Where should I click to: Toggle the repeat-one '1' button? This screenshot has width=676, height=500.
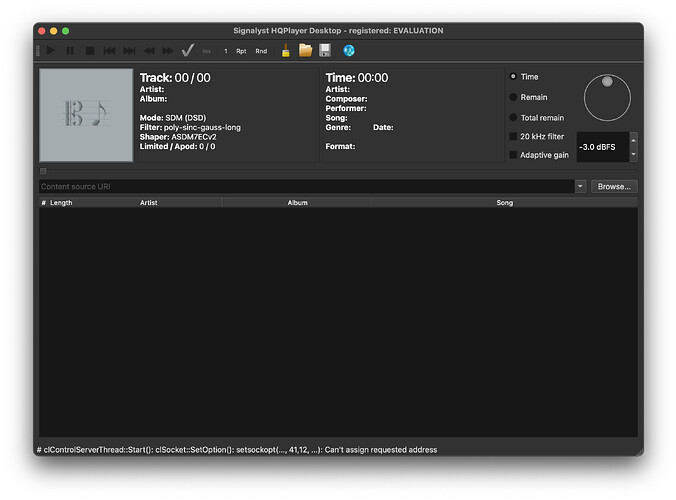tap(225, 51)
